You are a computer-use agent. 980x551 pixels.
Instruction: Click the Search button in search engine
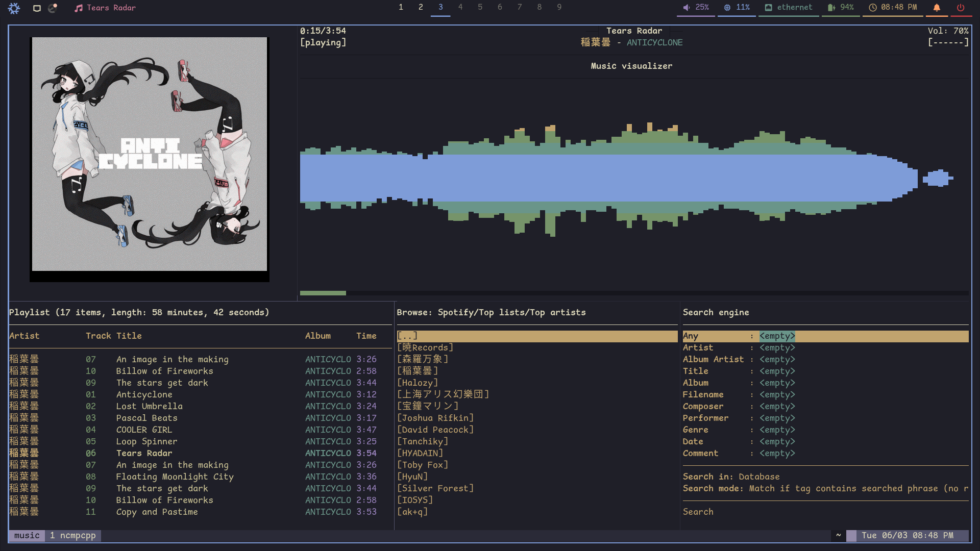pyautogui.click(x=698, y=512)
